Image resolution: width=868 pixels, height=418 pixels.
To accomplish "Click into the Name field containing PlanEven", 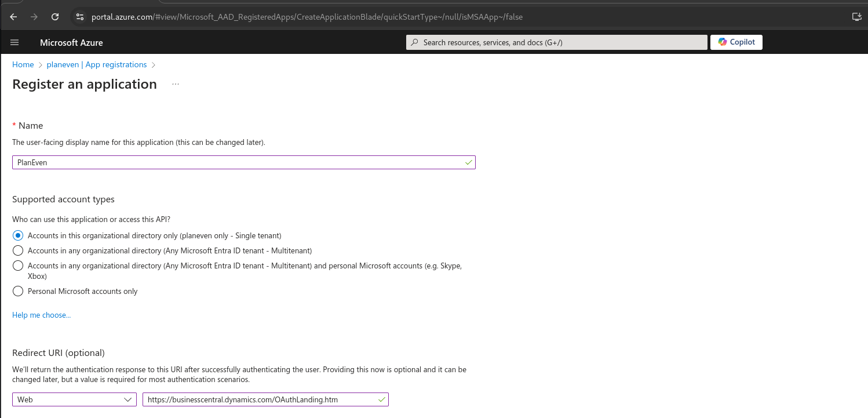I will 244,162.
